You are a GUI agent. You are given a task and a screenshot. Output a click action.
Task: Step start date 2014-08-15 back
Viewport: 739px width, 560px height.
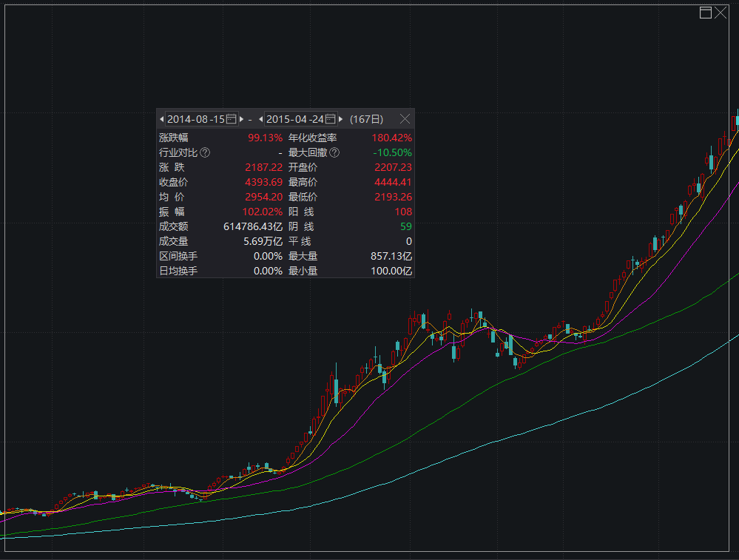point(162,119)
